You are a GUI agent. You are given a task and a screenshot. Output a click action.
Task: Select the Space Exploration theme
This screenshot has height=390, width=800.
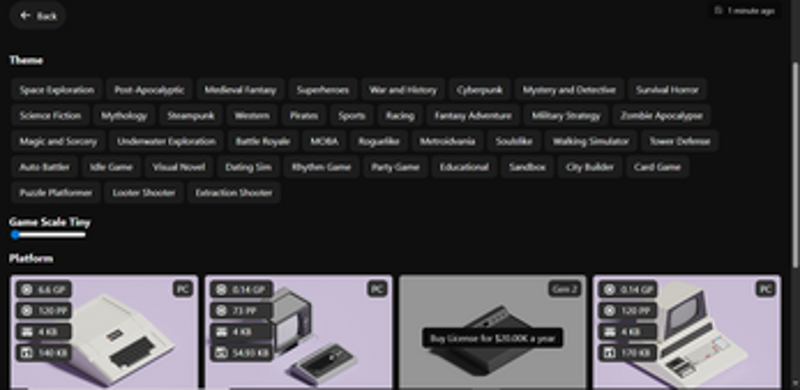57,90
